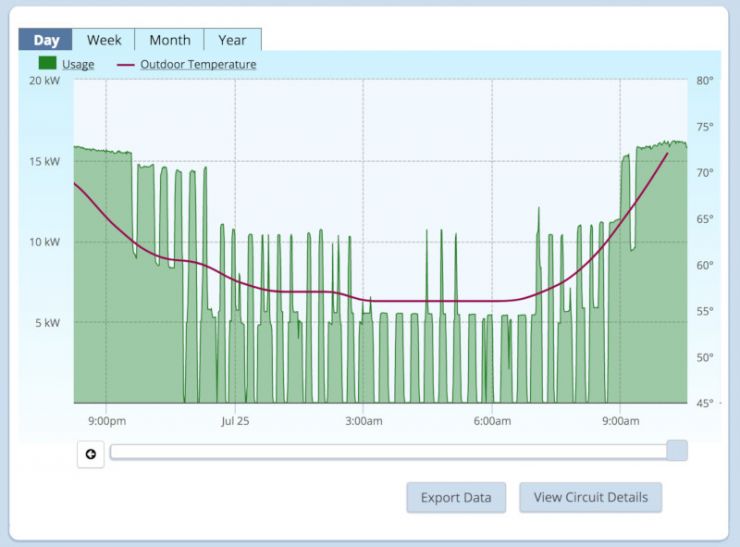Click the Export Data button
Screen dimensions: 740x547
456,497
